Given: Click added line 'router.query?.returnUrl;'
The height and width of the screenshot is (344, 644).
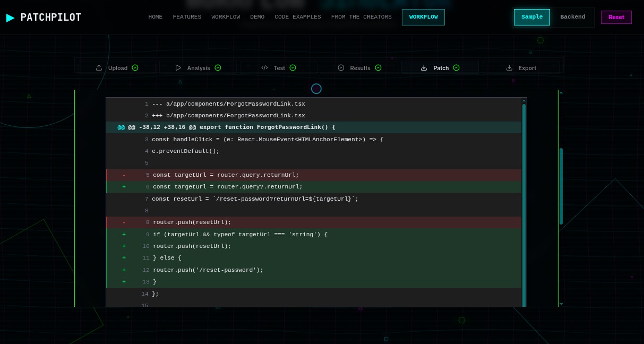Looking at the screenshot, I should point(314,187).
